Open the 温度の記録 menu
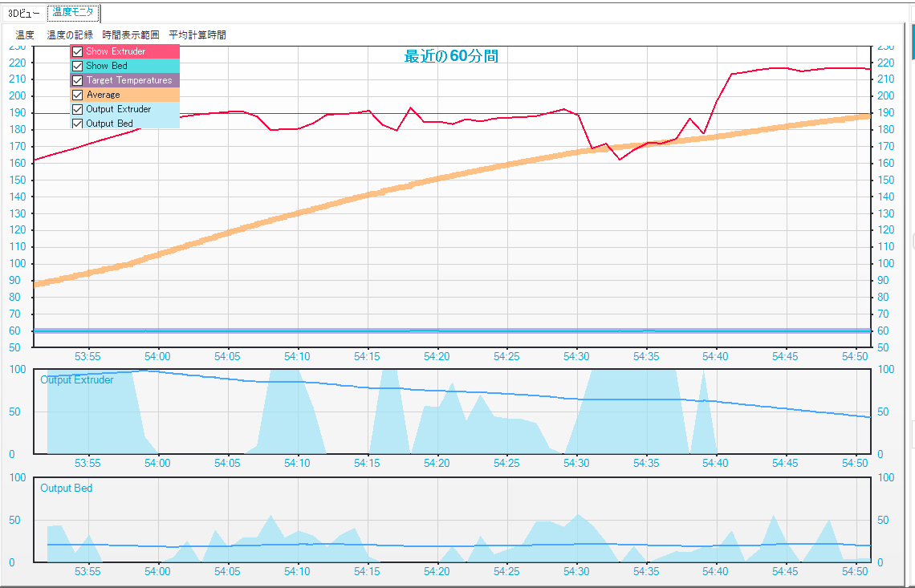The image size is (915, 588). [x=70, y=35]
